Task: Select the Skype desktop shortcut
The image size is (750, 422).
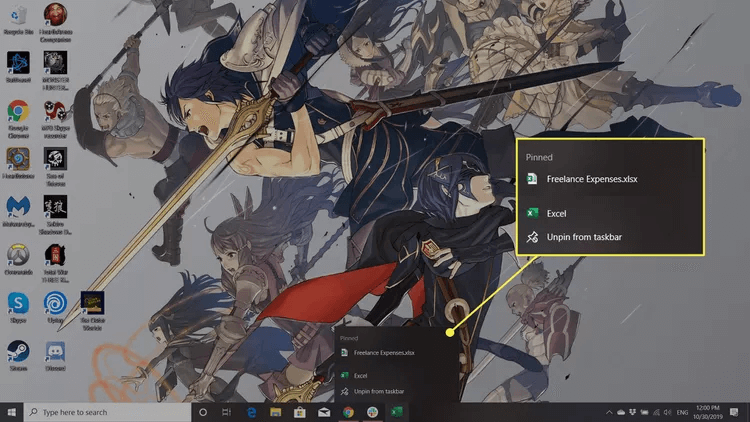Action: (x=18, y=307)
